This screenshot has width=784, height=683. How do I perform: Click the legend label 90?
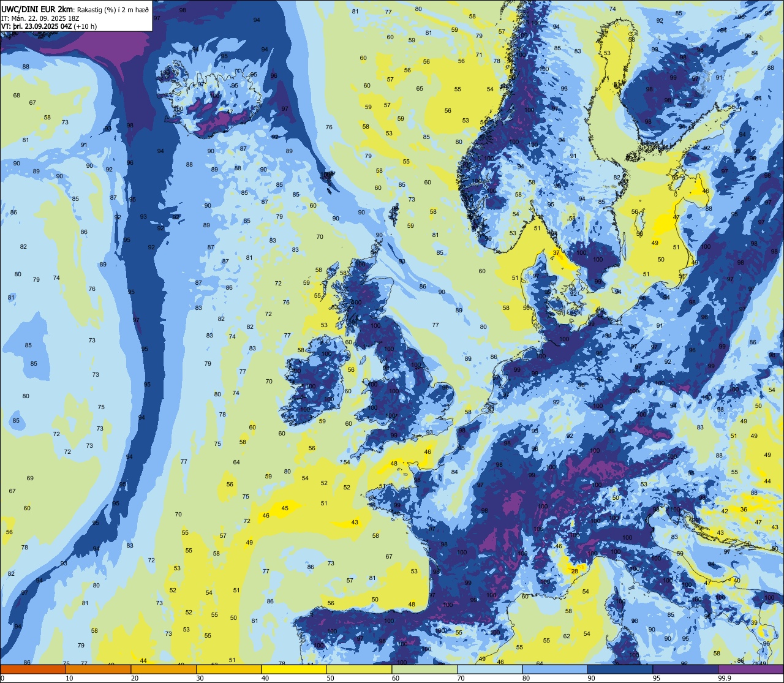[x=590, y=678]
